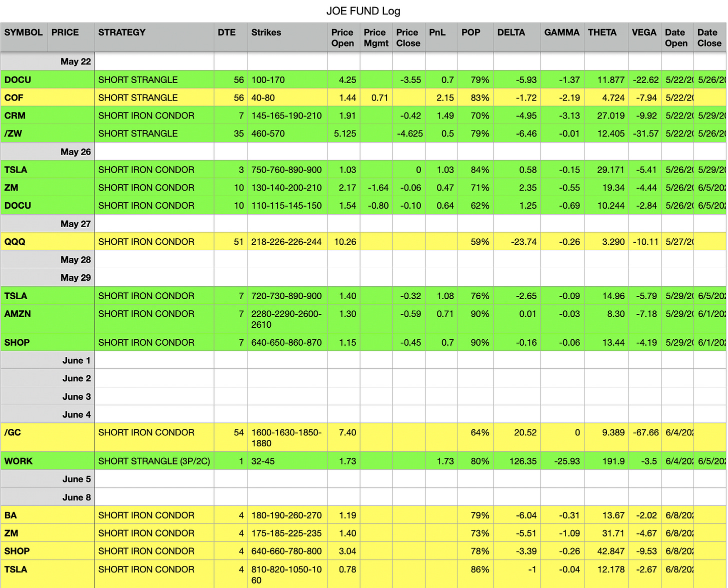Click the AMZN symbol cell
The width and height of the screenshot is (728, 588).
pyautogui.click(x=47, y=319)
